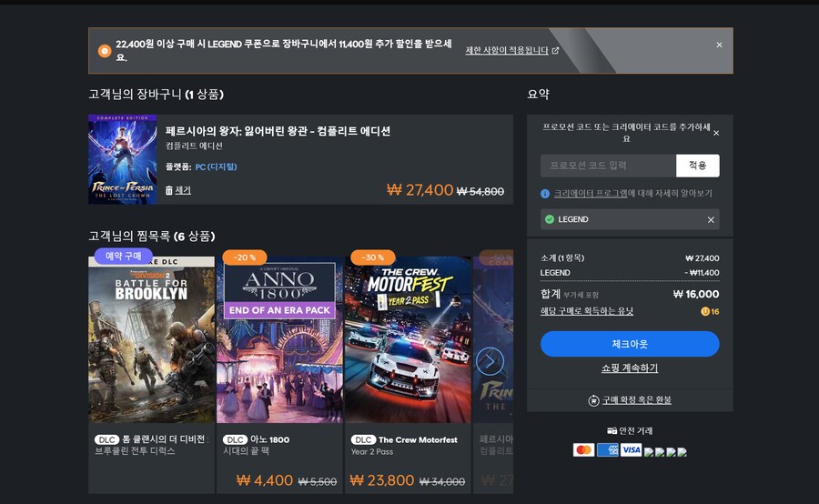Click 쇼핑 계속하기 link
This screenshot has height=504, width=819.
pyautogui.click(x=630, y=368)
